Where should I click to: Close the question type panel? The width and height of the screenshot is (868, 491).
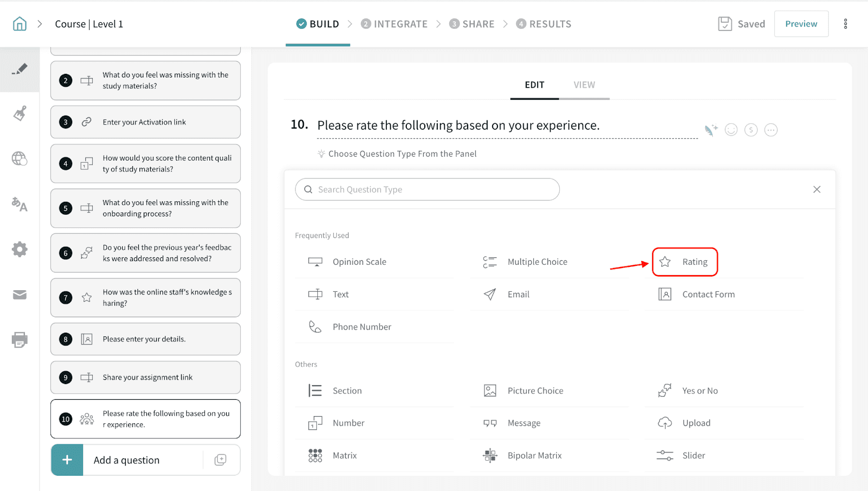pyautogui.click(x=817, y=189)
